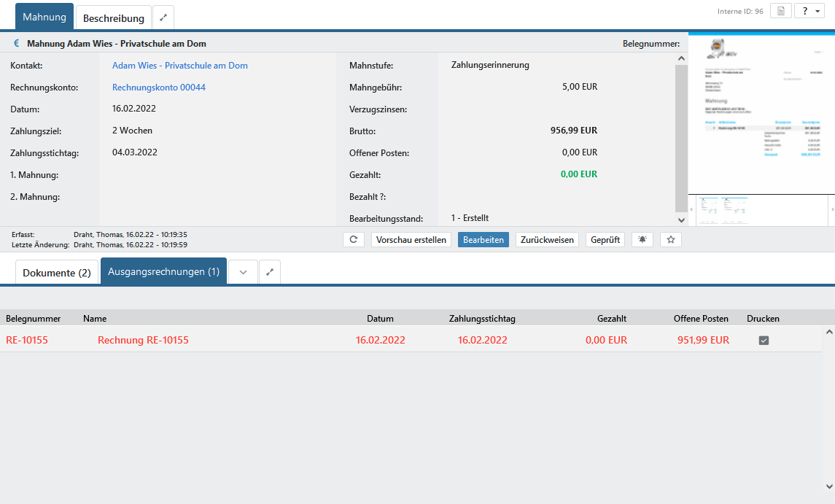Open the question mark help dropdown
This screenshot has width=835, height=504.
809,11
